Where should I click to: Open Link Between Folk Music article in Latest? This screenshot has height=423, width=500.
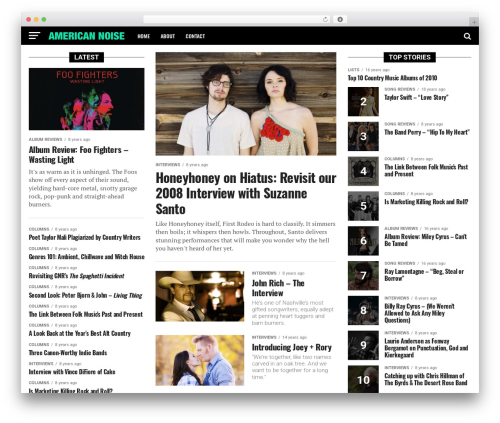pyautogui.click(x=86, y=314)
